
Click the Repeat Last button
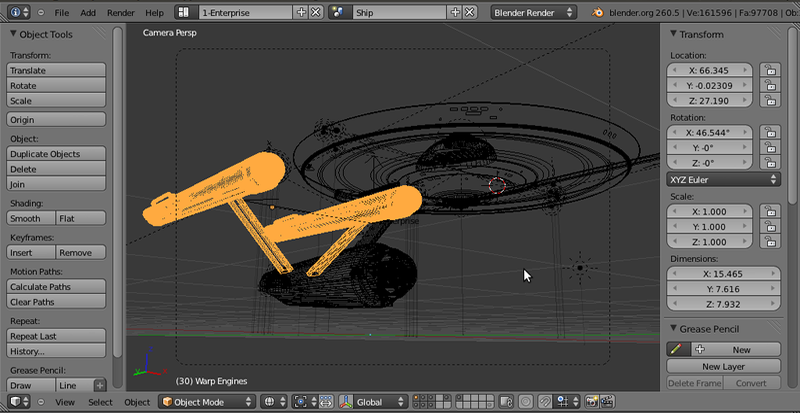56,336
